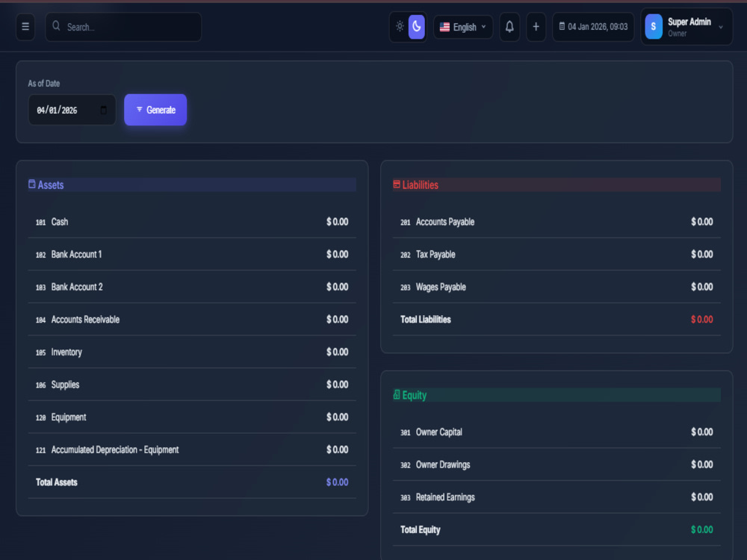Select the Bank Account 2 row
Viewport: 747px width, 560px height.
(x=192, y=287)
